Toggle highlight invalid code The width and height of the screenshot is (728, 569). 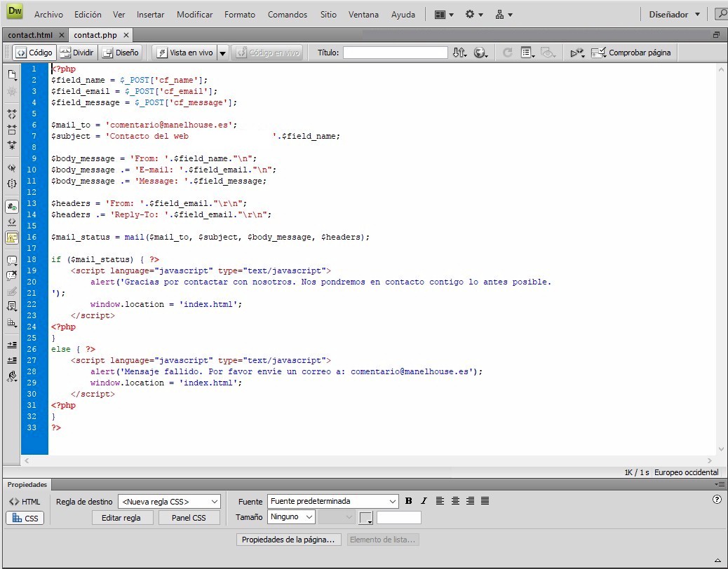coord(12,222)
